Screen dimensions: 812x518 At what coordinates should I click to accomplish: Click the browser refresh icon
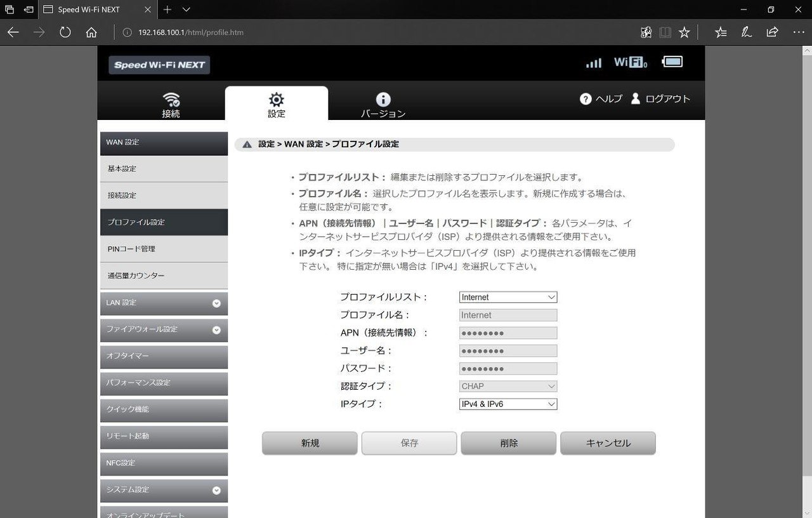(x=65, y=32)
